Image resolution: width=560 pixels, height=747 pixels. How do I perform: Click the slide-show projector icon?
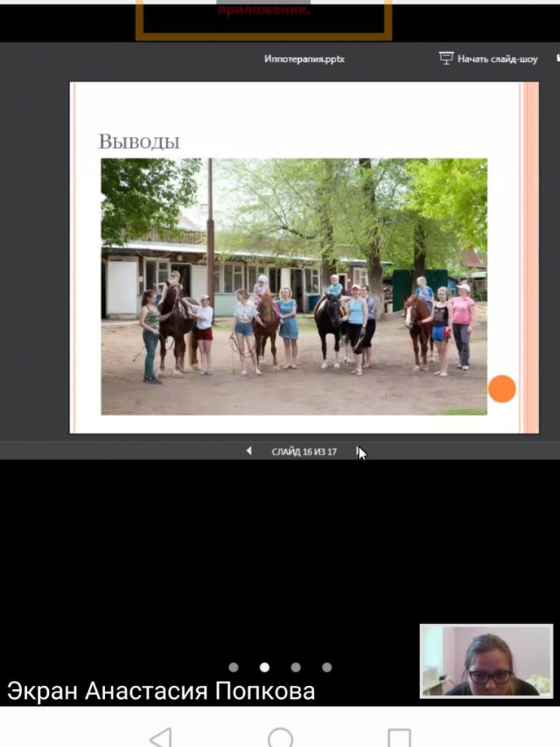[x=446, y=59]
